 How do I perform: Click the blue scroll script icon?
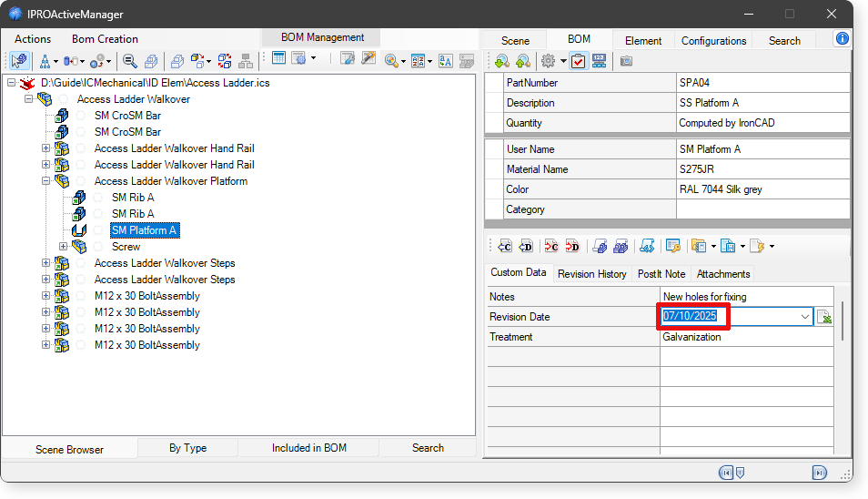point(647,246)
